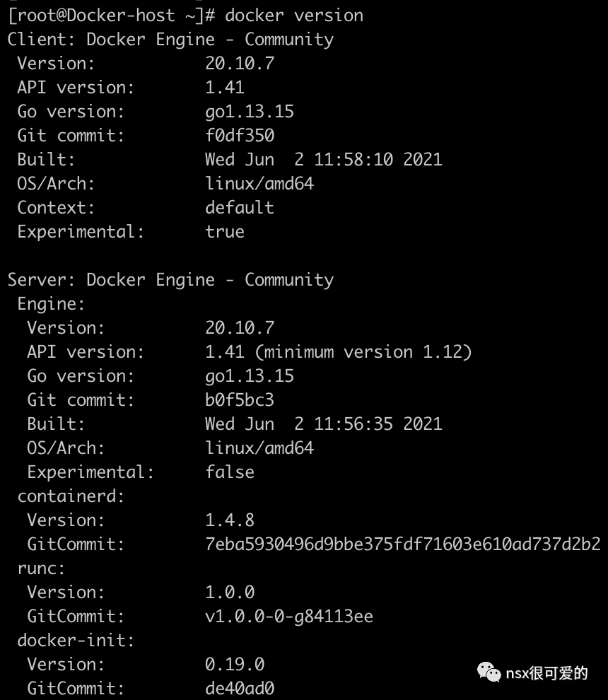Click the runc GitCommit v1.0.0-0-g84113ee

288,616
